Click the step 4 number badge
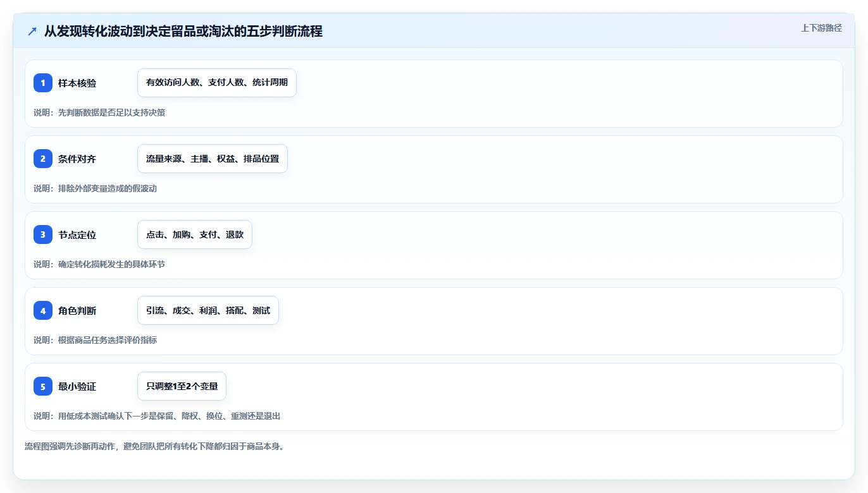This screenshot has height=493, width=868. (x=43, y=310)
